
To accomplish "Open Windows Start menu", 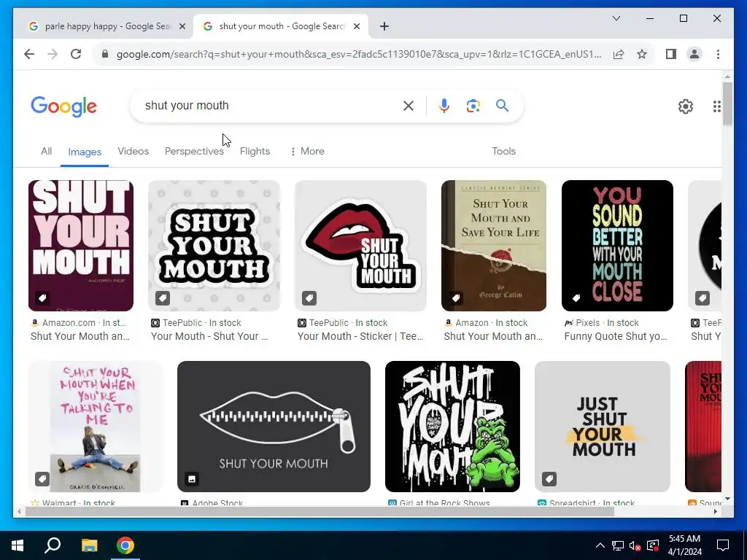I will (x=18, y=545).
